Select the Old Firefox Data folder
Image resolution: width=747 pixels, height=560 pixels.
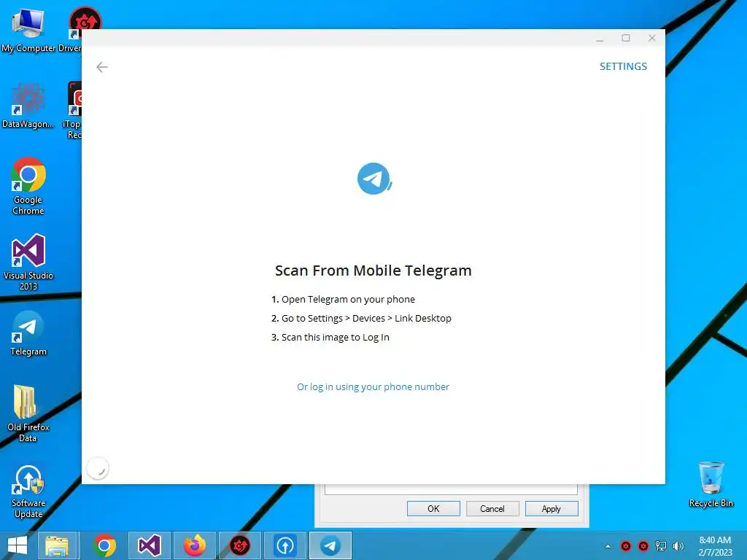point(28,413)
